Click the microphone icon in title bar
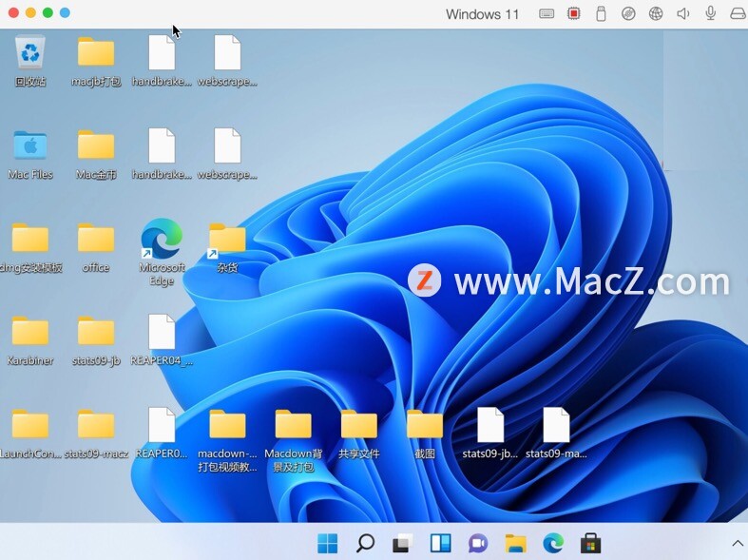This screenshot has height=560, width=748. pos(710,13)
